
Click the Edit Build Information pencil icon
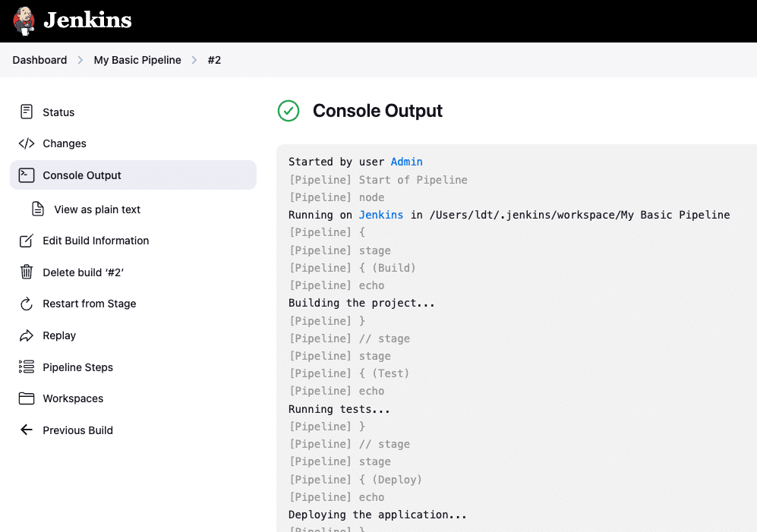click(27, 241)
